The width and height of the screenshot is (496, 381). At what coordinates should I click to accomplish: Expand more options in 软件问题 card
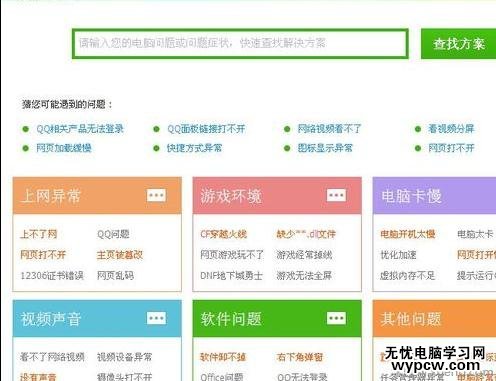click(336, 318)
